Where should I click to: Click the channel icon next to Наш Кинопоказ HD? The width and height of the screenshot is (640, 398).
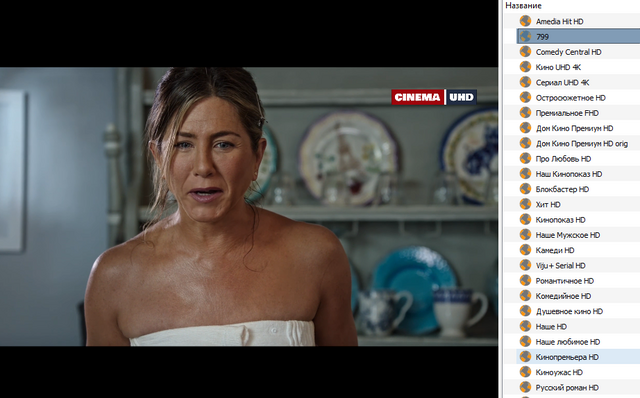[x=525, y=173]
